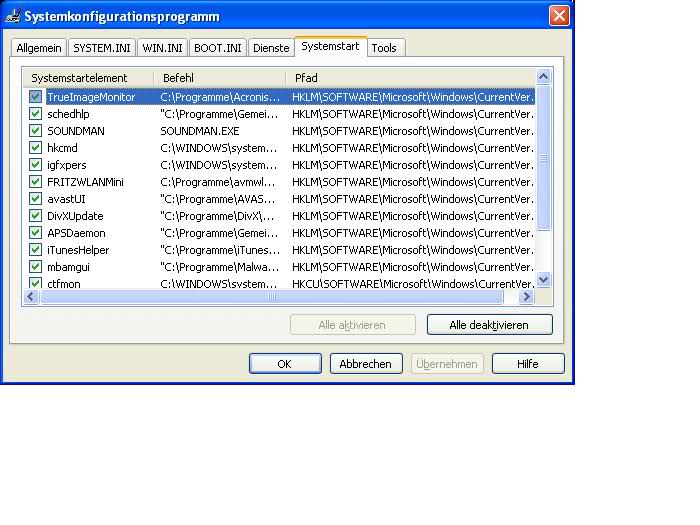Disable the avastUI startup entry
Screen dimensions: 700x525
[35, 199]
